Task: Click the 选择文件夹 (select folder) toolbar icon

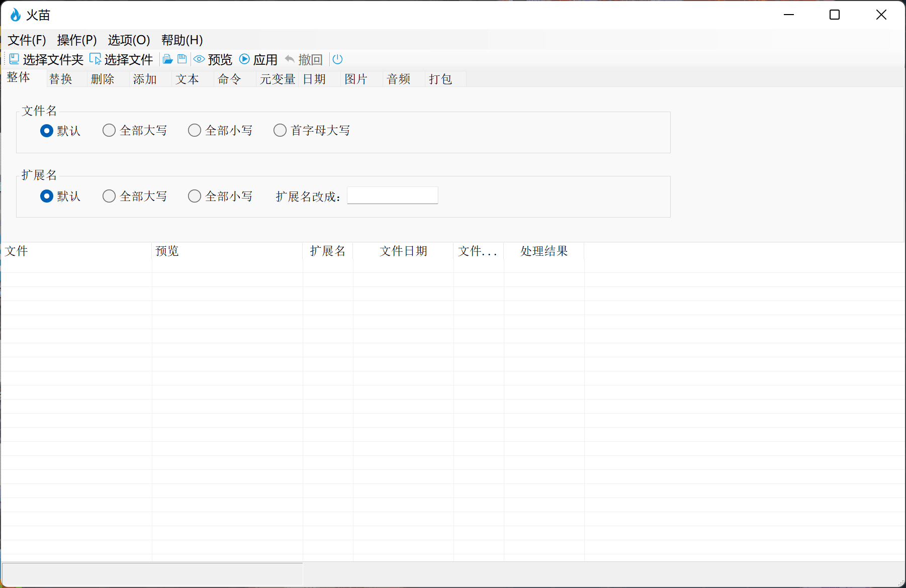Action: point(15,59)
